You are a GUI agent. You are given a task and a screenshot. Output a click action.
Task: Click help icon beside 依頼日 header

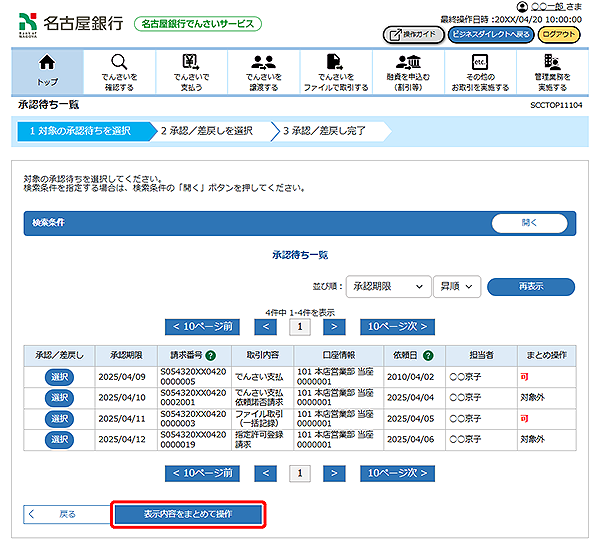coord(428,355)
